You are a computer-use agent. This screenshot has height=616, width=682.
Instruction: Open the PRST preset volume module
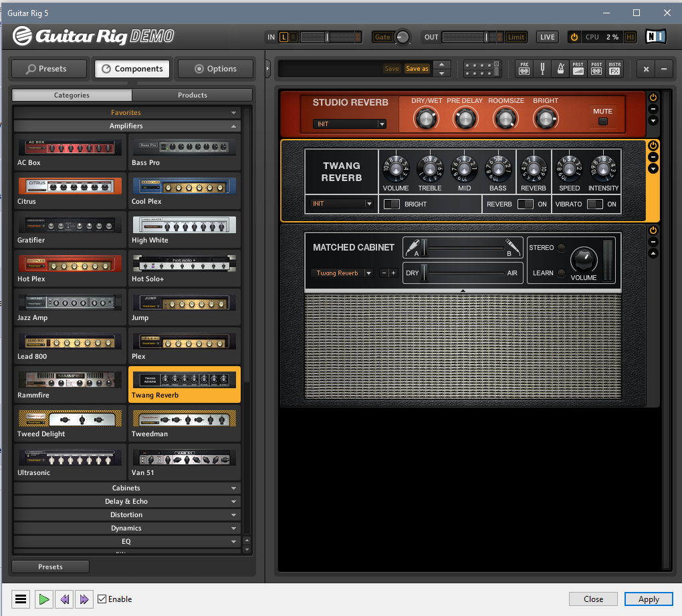point(578,69)
